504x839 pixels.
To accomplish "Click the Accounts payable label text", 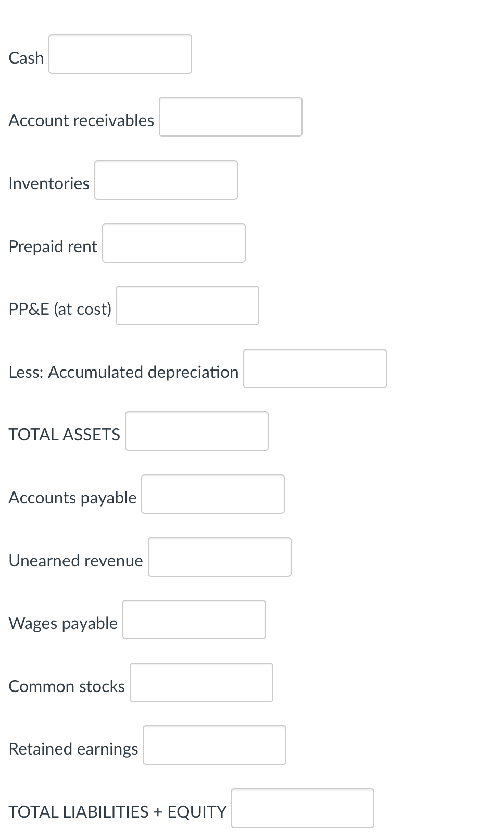I will coord(72,498).
